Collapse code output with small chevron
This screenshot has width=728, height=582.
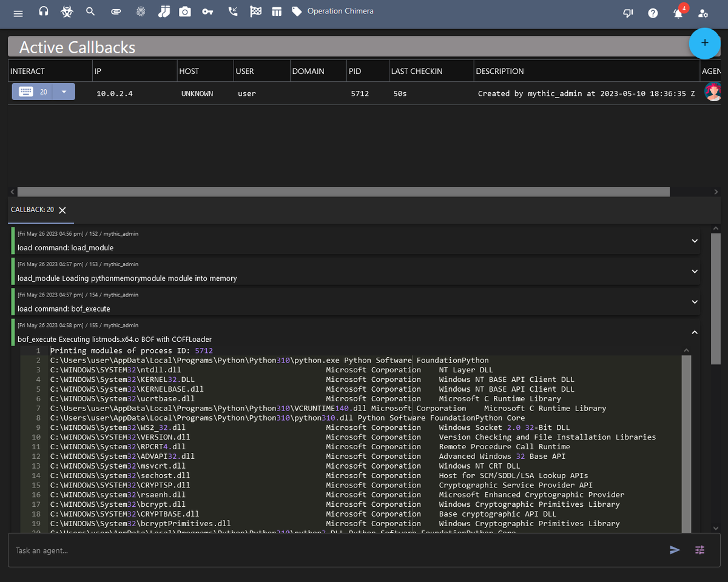coord(686,350)
